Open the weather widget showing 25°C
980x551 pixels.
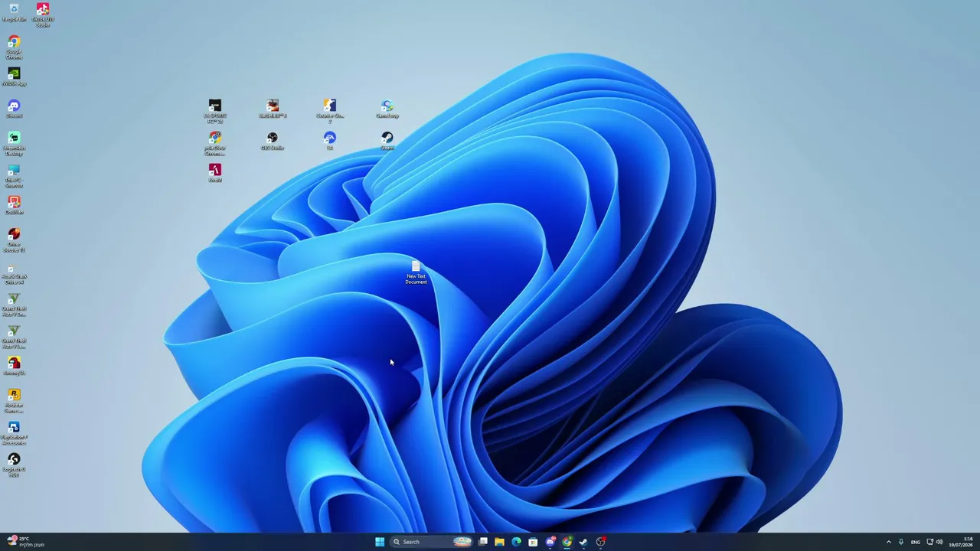(26, 542)
